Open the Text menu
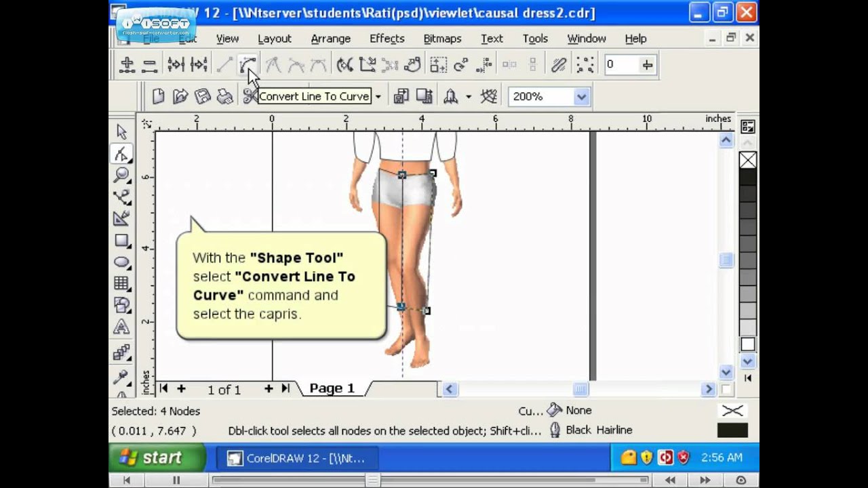The height and width of the screenshot is (488, 868). click(x=492, y=39)
